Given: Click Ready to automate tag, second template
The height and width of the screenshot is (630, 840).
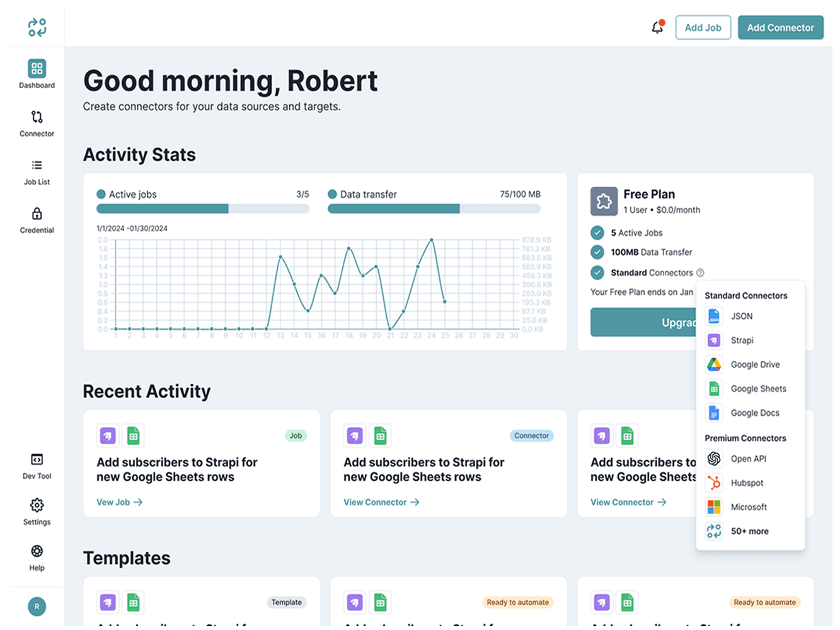Looking at the screenshot, I should (x=517, y=602).
